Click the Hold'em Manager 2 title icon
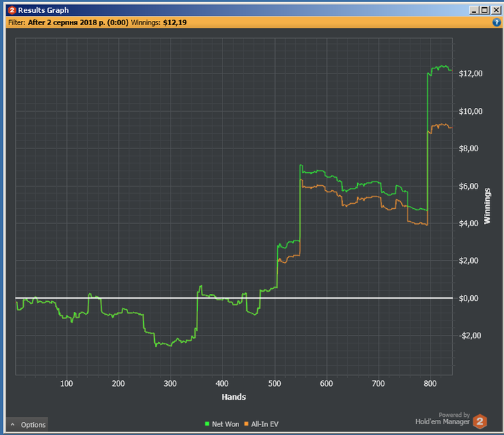 tap(12, 10)
